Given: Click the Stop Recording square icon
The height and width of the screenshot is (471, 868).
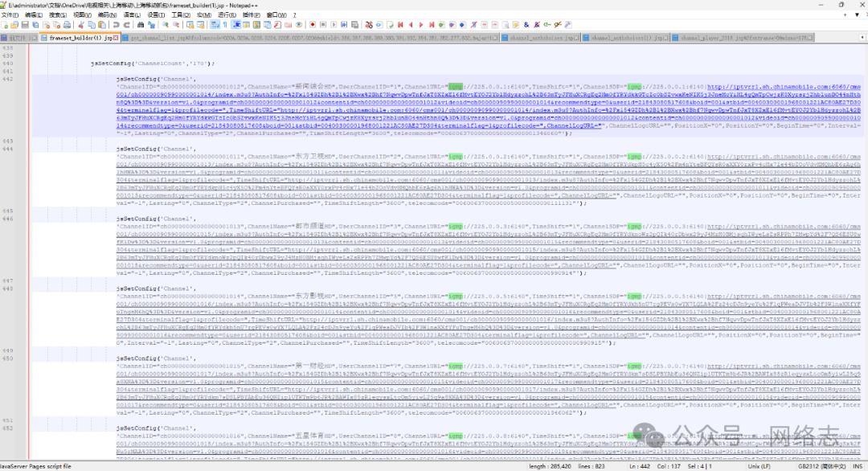Looking at the screenshot, I should click(x=323, y=25).
